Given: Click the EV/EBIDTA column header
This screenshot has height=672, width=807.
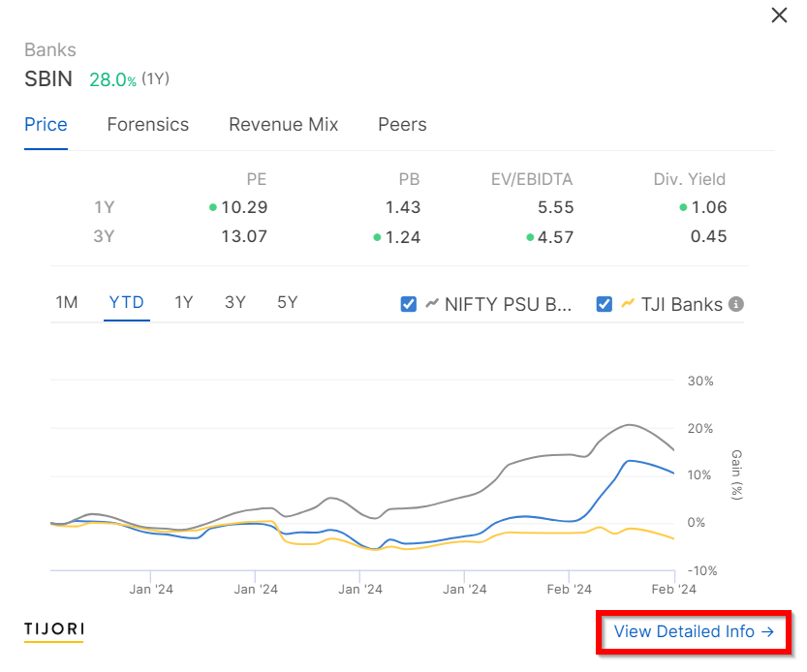Looking at the screenshot, I should click(x=532, y=179).
